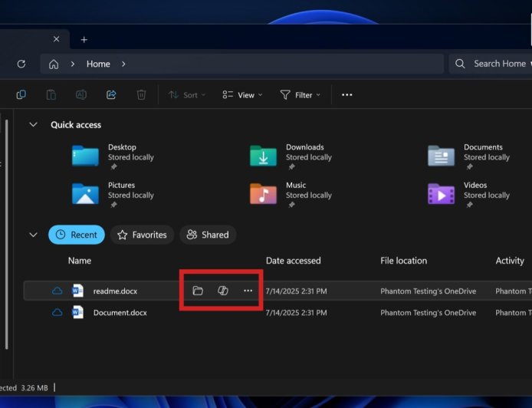532x408 pixels.
Task: Open file location icon on readme.docx row
Action: (x=198, y=291)
